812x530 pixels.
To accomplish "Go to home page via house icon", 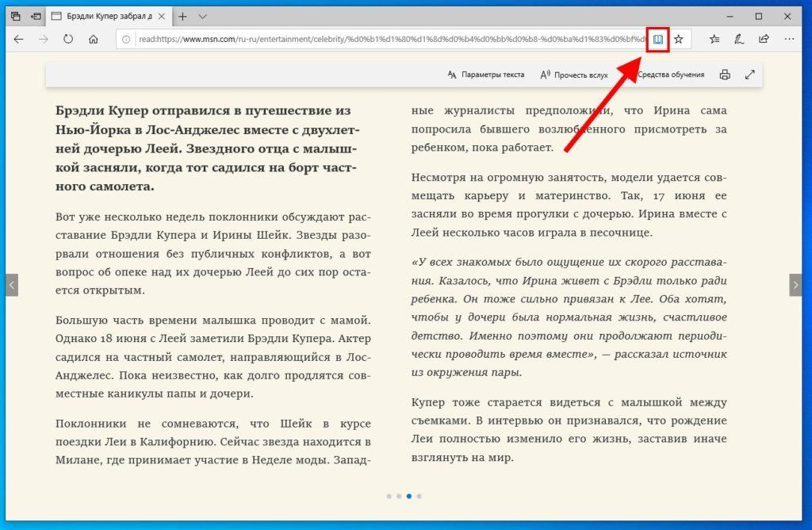I will 93,39.
